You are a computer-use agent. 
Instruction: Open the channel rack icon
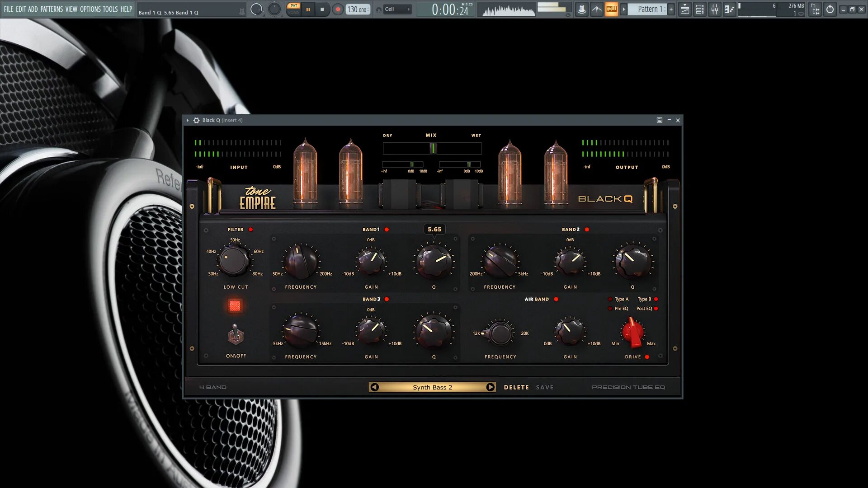(699, 9)
